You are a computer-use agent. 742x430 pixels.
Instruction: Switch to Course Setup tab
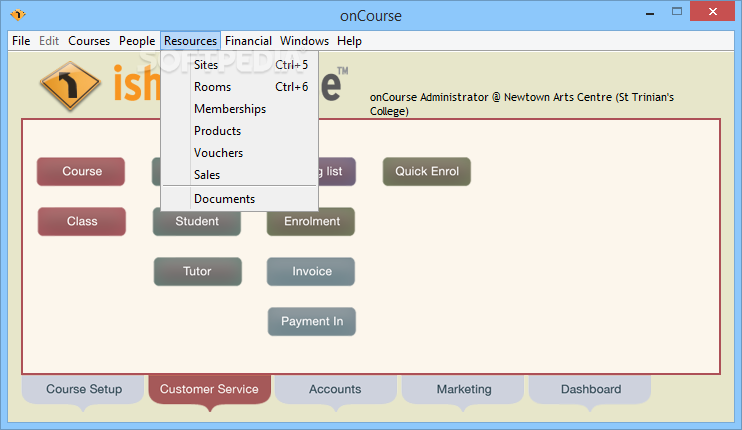click(84, 389)
